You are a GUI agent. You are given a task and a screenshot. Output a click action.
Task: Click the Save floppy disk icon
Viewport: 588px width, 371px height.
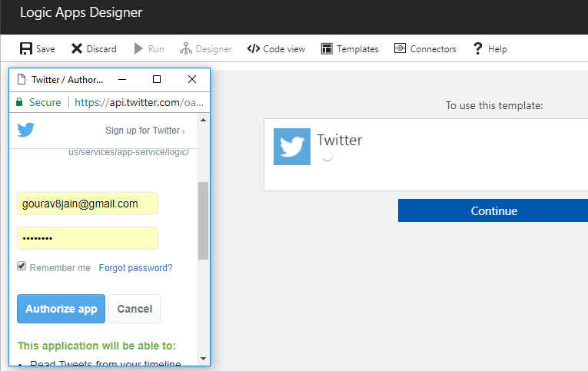(26, 48)
